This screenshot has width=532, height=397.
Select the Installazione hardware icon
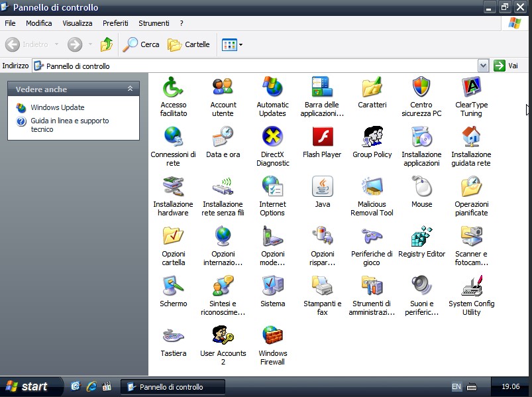tap(173, 196)
